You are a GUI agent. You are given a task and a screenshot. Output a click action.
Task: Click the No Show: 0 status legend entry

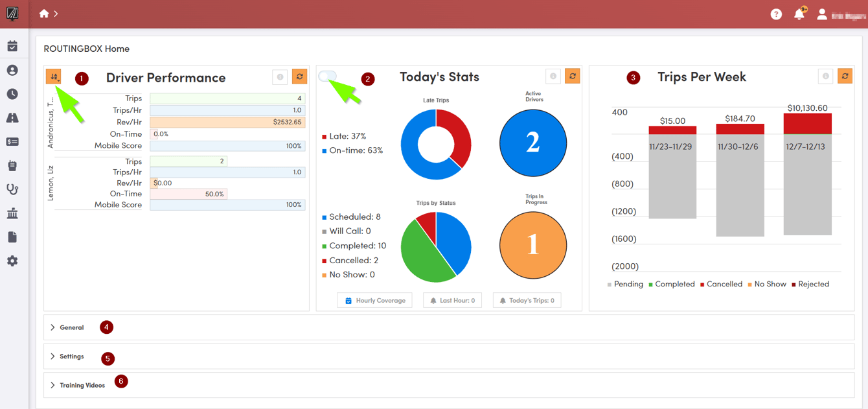[348, 275]
